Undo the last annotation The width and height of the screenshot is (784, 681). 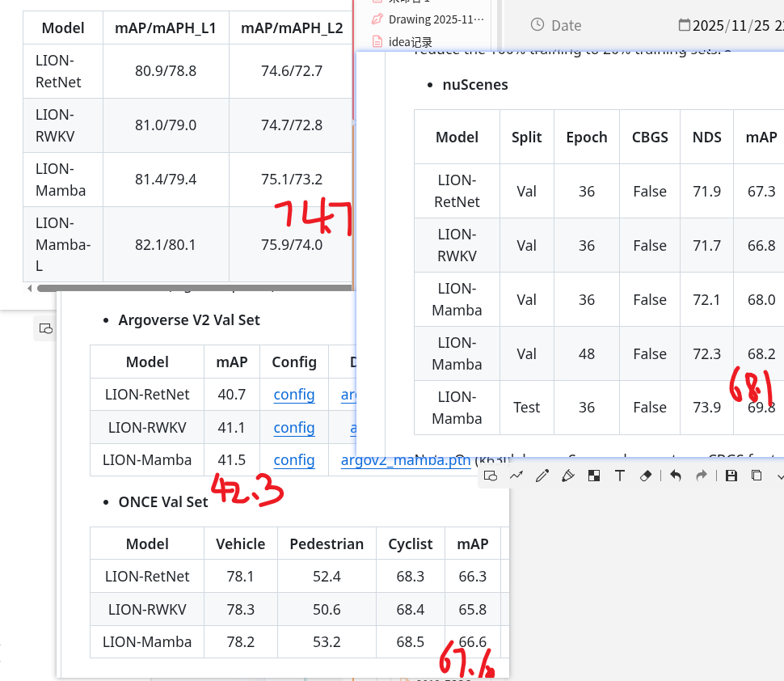tap(676, 476)
